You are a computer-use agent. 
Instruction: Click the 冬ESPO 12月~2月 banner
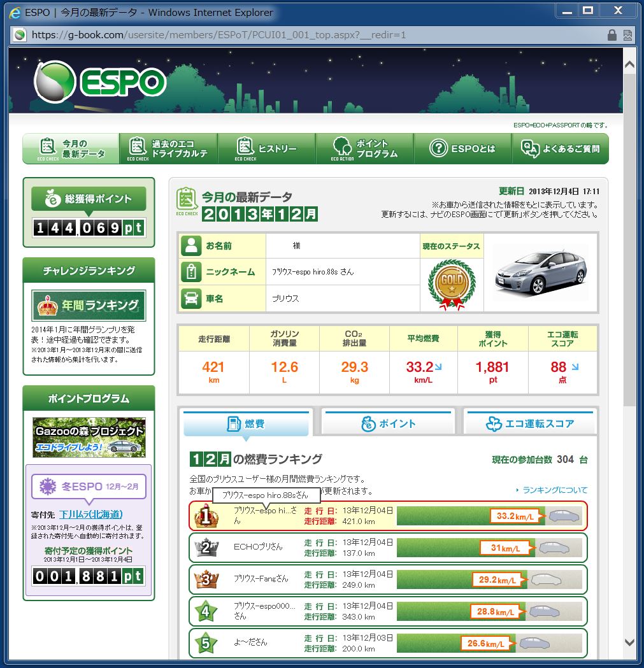[x=89, y=487]
